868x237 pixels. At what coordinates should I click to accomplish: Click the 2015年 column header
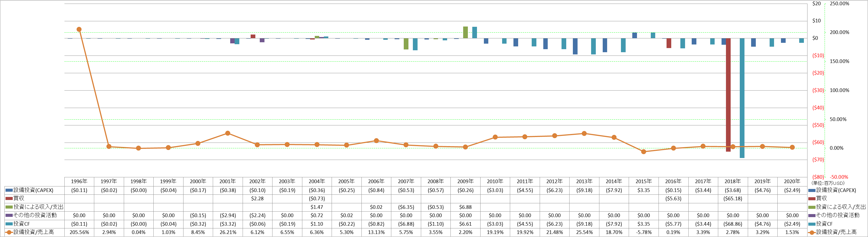pyautogui.click(x=644, y=181)
